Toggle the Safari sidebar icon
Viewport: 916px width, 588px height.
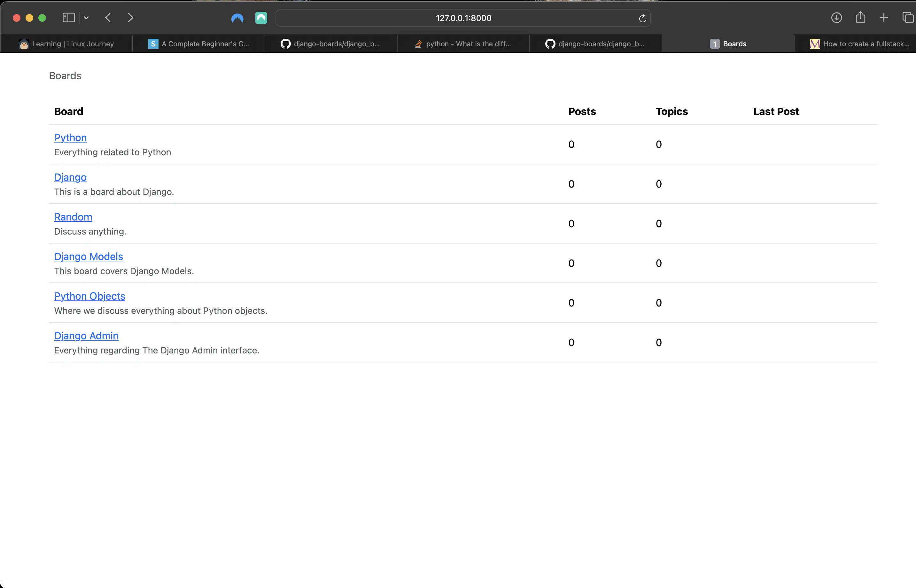click(68, 18)
